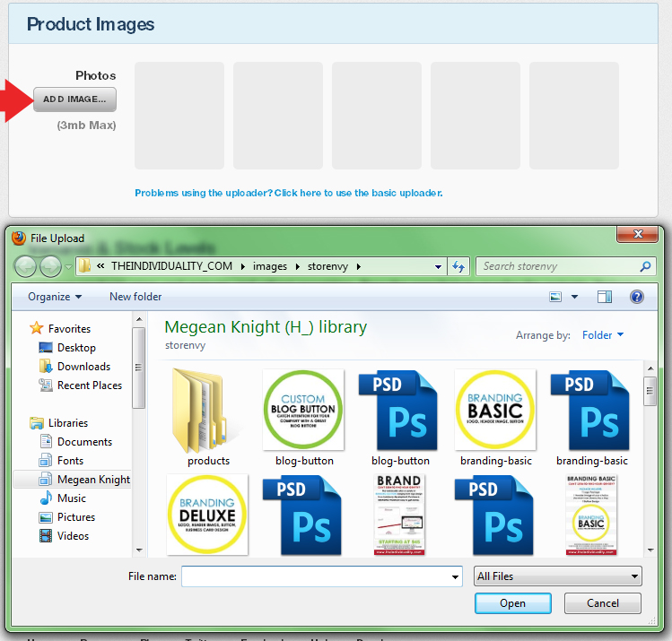
Task: Open the Organize menu
Action: [55, 297]
